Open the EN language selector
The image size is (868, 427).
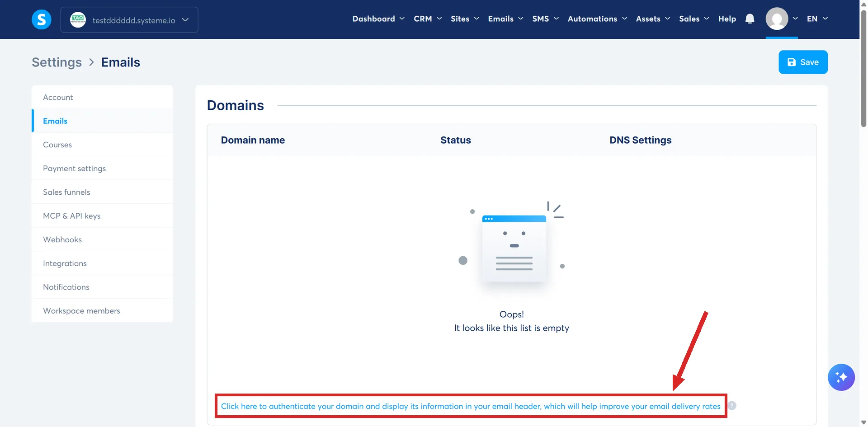(817, 19)
